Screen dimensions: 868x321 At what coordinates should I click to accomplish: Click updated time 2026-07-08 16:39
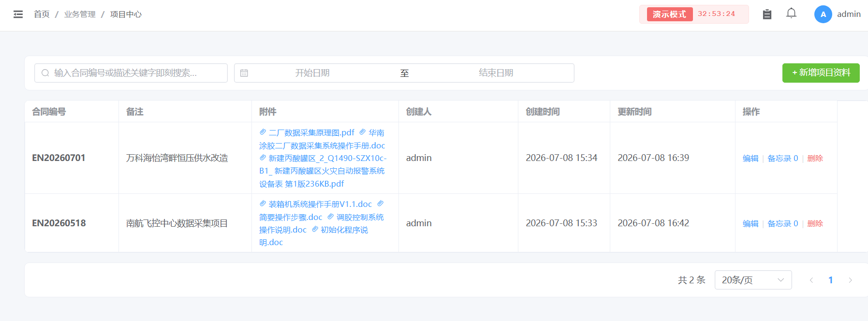653,158
